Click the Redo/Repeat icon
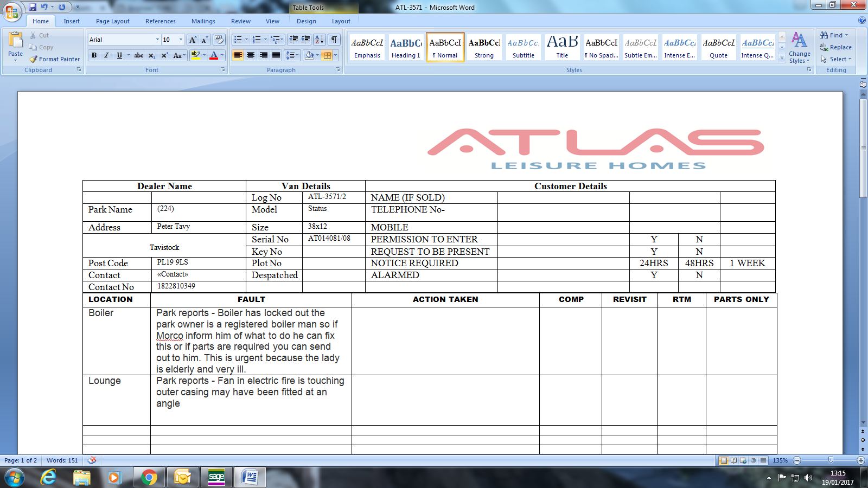Viewport: 868px width, 488px height. pos(62,7)
